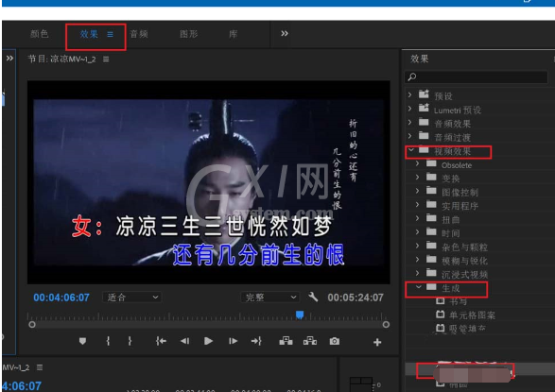This screenshot has width=555, height=392.
Task: Expand the 变换 folder
Action: [417, 178]
